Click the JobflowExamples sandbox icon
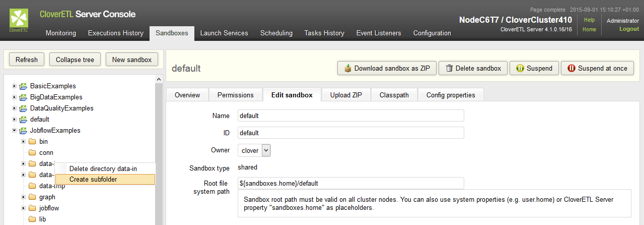Screen dimensions: 644x225 (23, 131)
